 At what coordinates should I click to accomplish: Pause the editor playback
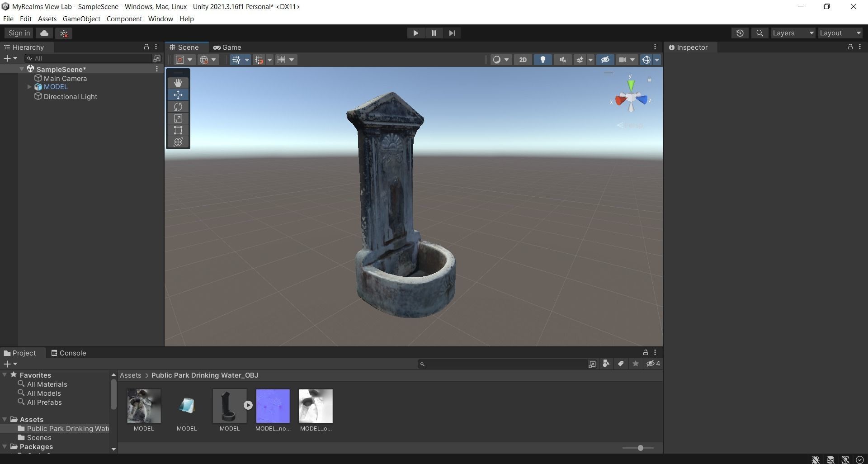(x=434, y=33)
